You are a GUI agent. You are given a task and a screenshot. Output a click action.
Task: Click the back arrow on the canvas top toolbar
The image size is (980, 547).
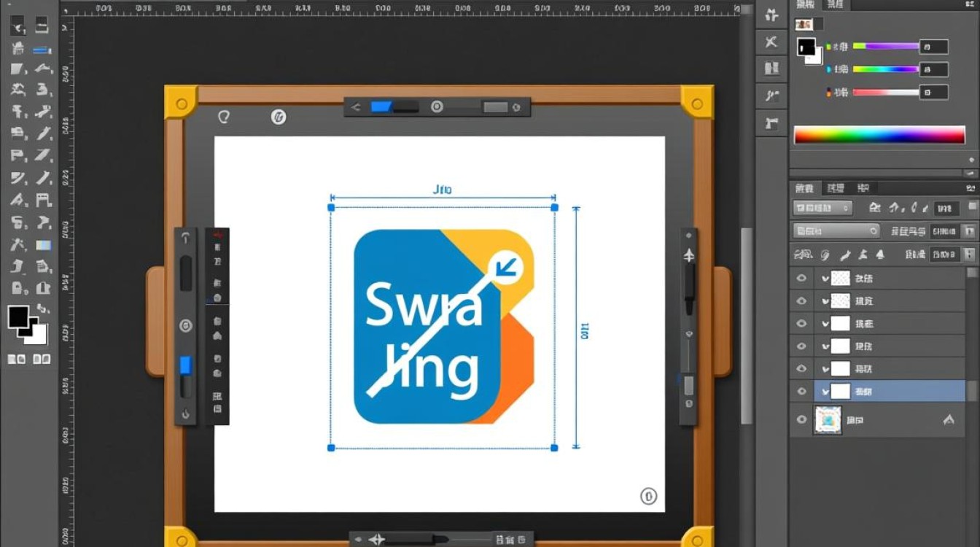coord(356,107)
